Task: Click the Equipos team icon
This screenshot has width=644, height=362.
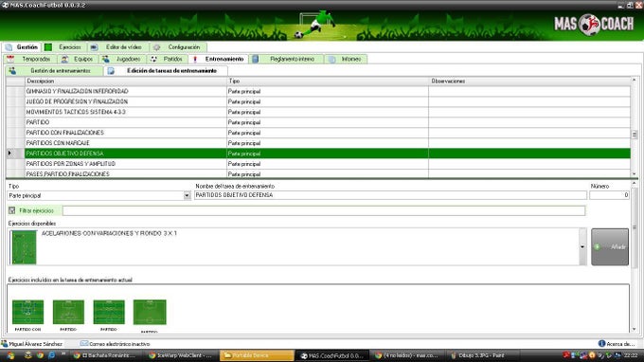Action: pos(65,59)
